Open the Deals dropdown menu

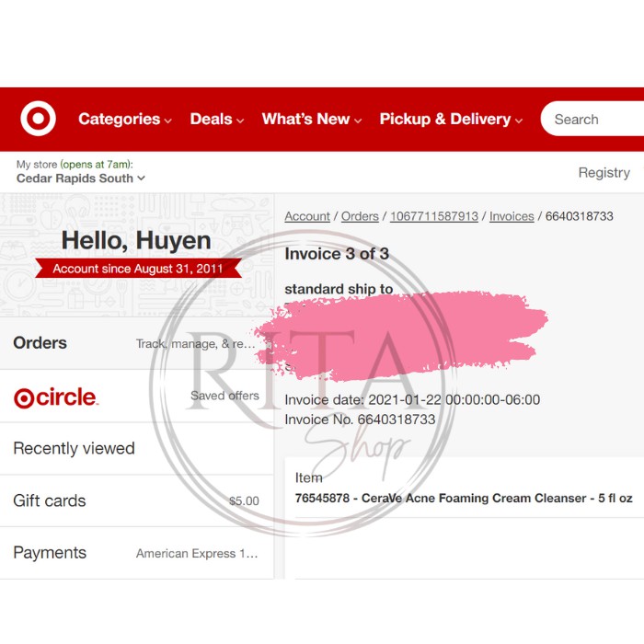tap(217, 119)
